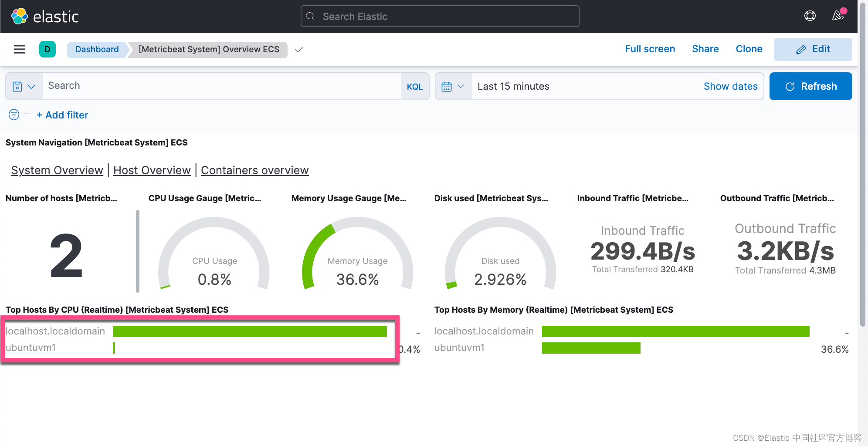Click the Top Hosts By Memory panel title

(x=553, y=310)
